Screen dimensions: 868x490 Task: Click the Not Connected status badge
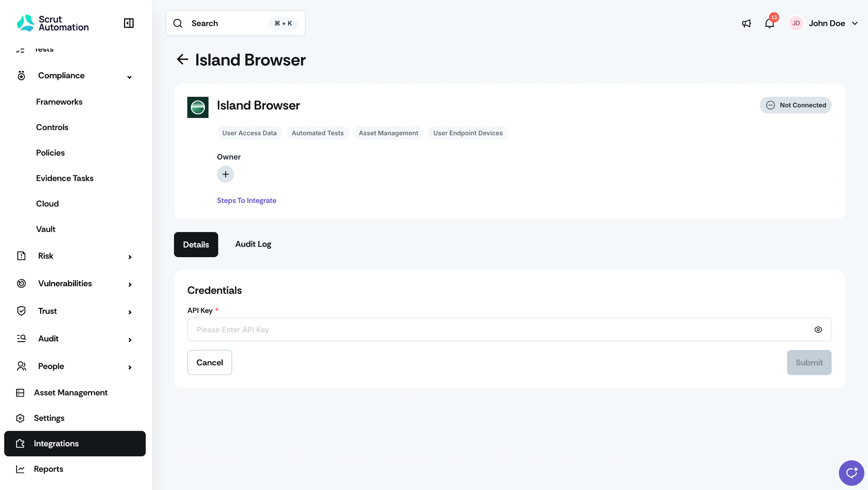[x=796, y=105]
